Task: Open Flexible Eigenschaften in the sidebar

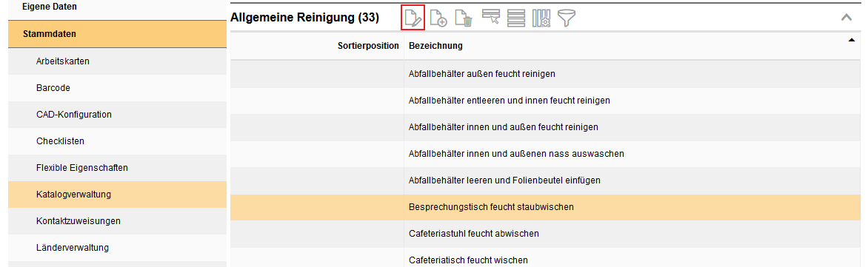Action: tap(117, 167)
